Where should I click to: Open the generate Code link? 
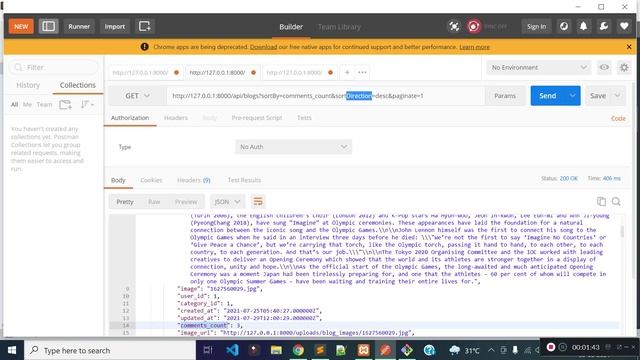coord(618,118)
